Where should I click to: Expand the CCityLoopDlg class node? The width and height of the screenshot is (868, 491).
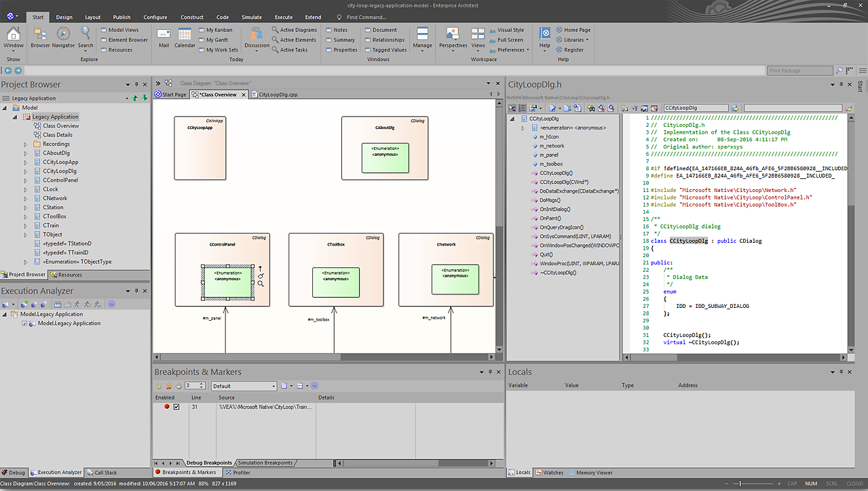pyautogui.click(x=26, y=171)
